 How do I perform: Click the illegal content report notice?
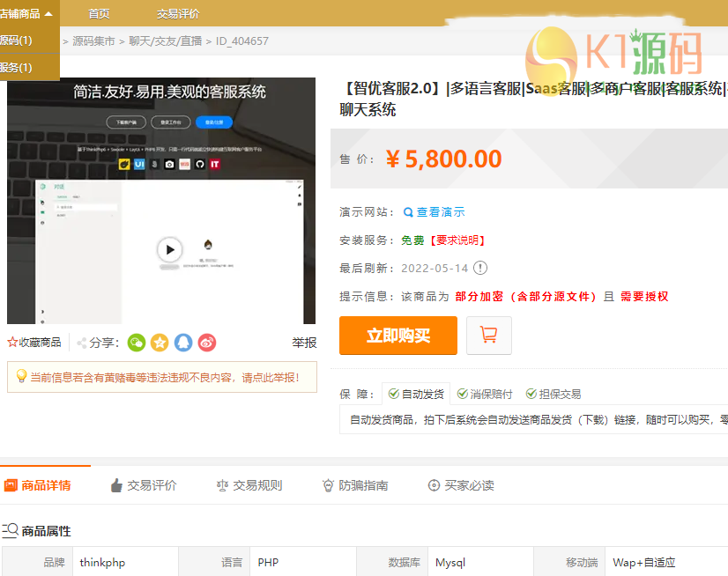(162, 377)
